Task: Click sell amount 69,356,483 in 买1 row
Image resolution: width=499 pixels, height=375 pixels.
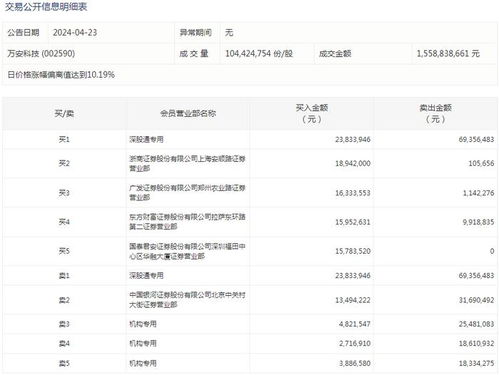Action: click(x=476, y=139)
